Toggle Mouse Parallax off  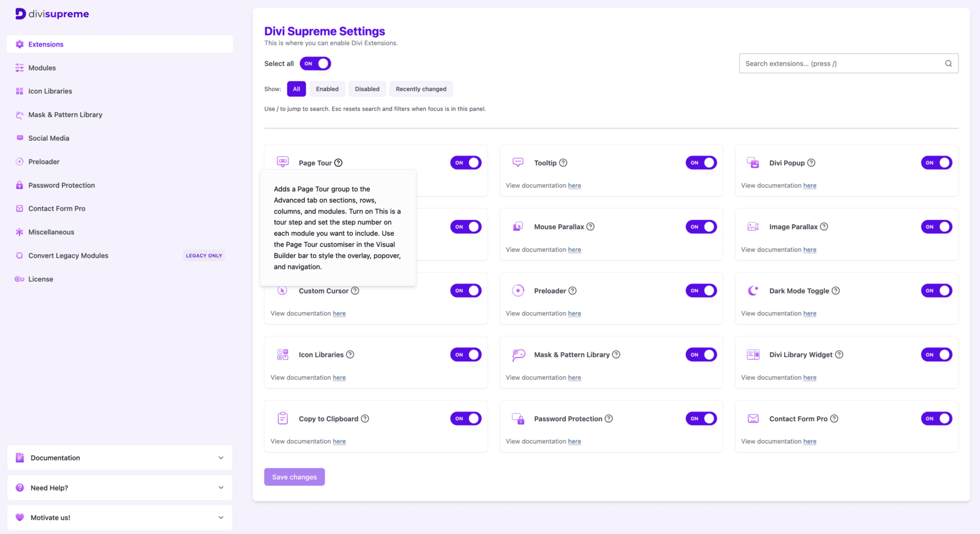[701, 227]
